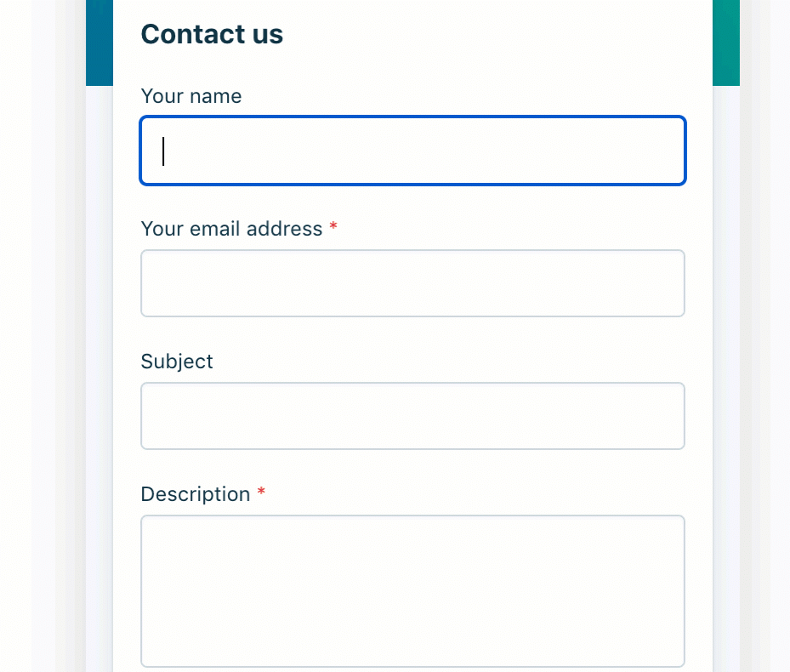Image resolution: width=790 pixels, height=672 pixels.
Task: Click the highlighted border of the name field
Action: tap(412, 116)
